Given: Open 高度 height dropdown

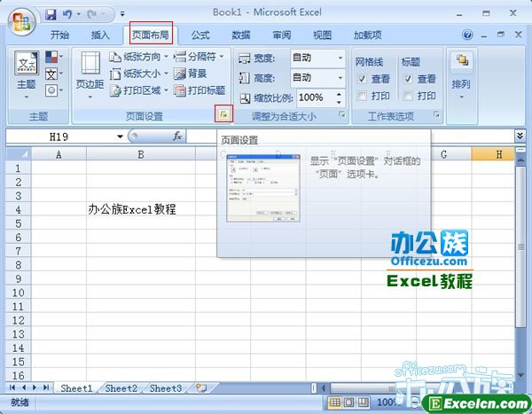Looking at the screenshot, I should click(340, 78).
